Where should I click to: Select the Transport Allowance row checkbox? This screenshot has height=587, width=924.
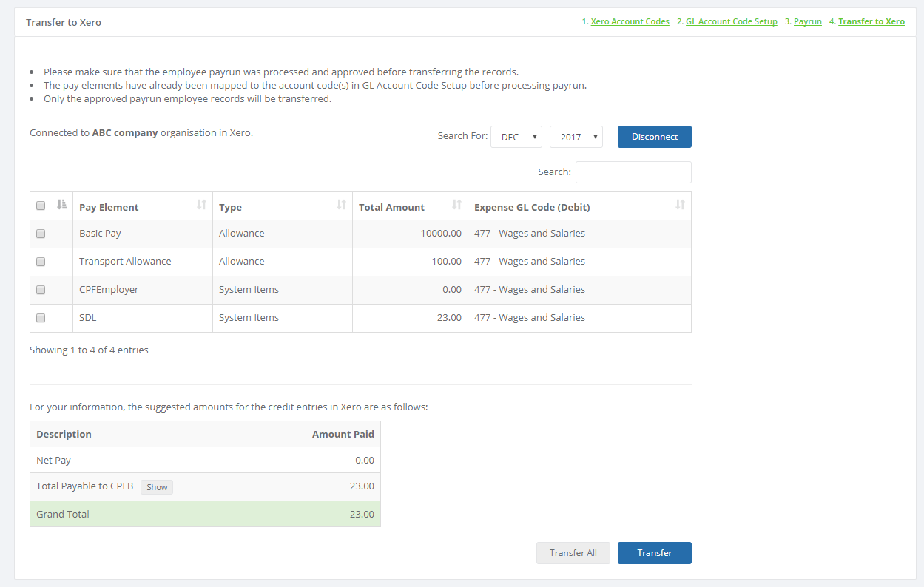(x=41, y=262)
